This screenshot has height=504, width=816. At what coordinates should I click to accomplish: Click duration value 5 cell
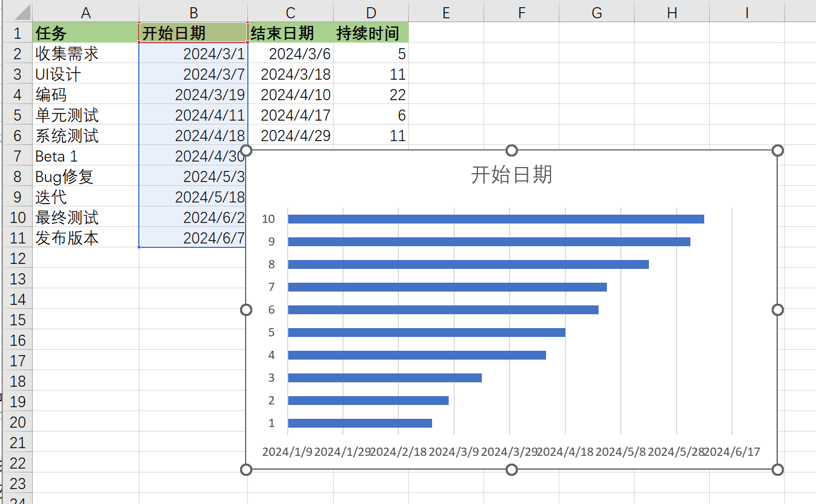371,53
